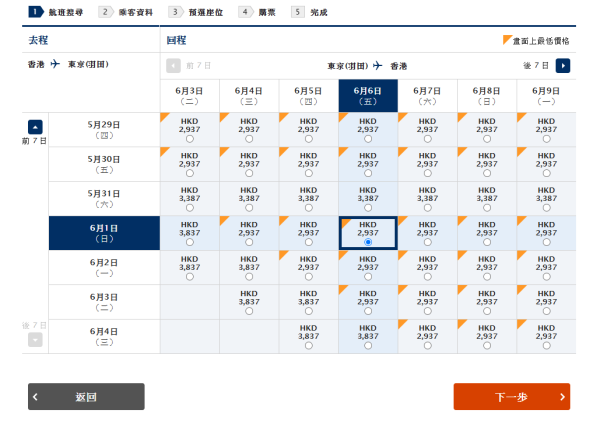This screenshot has height=427, width=600.
Task: Click the outbound previous 7 days up arrow
Action: point(35,127)
